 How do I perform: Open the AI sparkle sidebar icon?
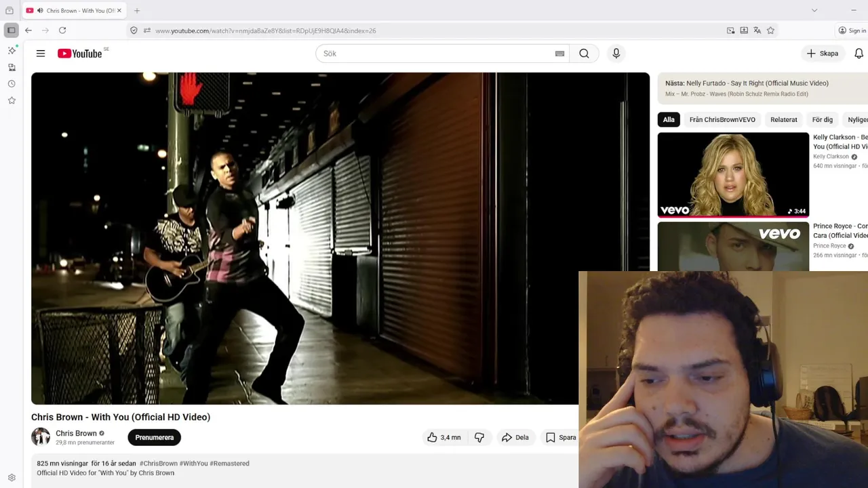tap(12, 51)
